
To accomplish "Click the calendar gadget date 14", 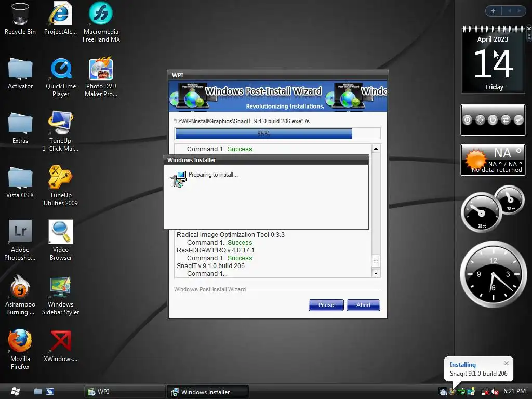I will pos(493,63).
